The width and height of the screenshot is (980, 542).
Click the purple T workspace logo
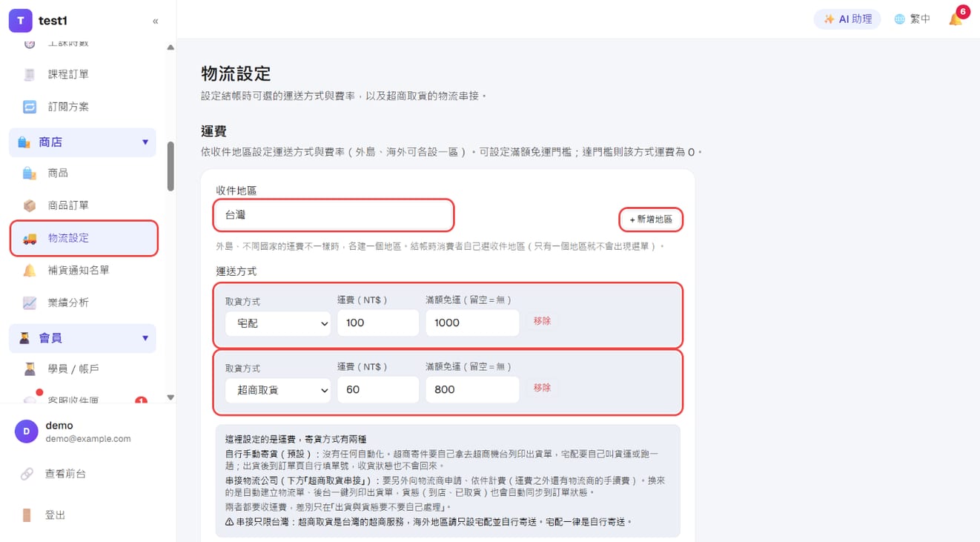pos(20,21)
